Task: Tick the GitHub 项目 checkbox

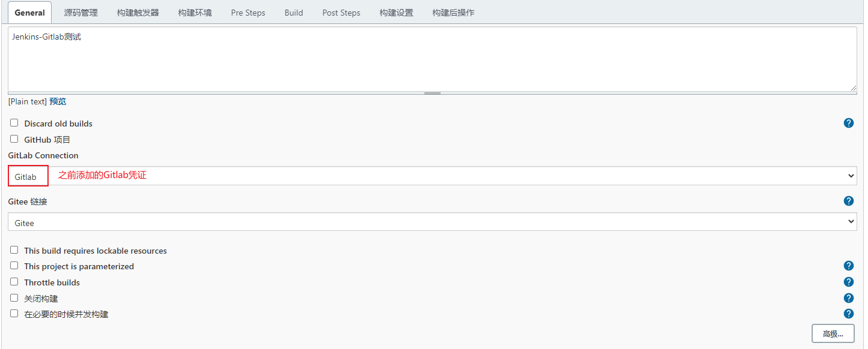Action: [14, 139]
